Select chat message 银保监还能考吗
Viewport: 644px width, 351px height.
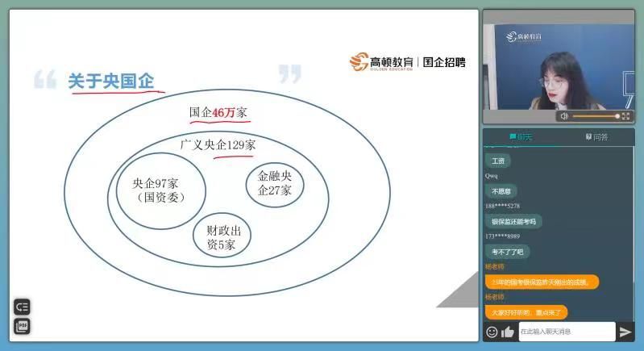tap(513, 221)
